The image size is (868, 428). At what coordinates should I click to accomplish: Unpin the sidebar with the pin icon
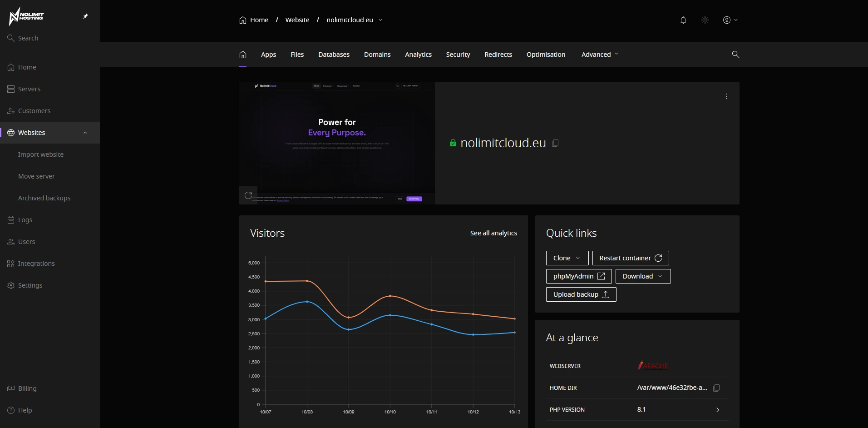pos(85,16)
